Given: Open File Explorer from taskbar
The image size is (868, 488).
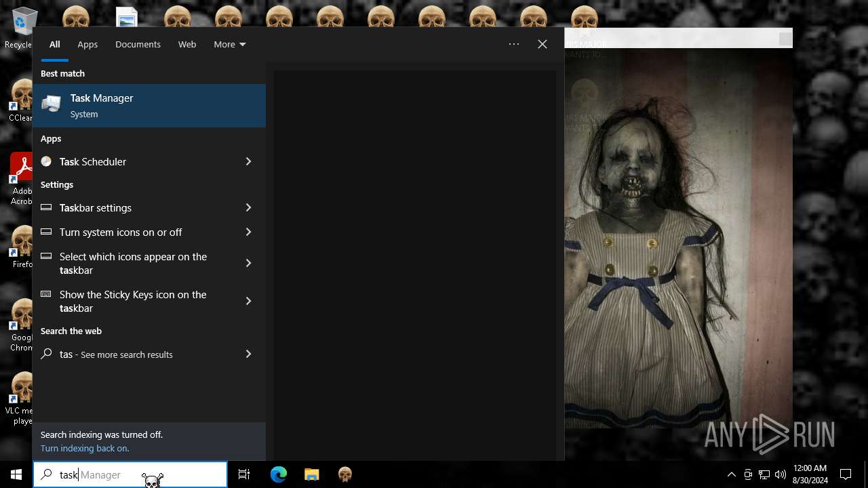Looking at the screenshot, I should [x=311, y=474].
